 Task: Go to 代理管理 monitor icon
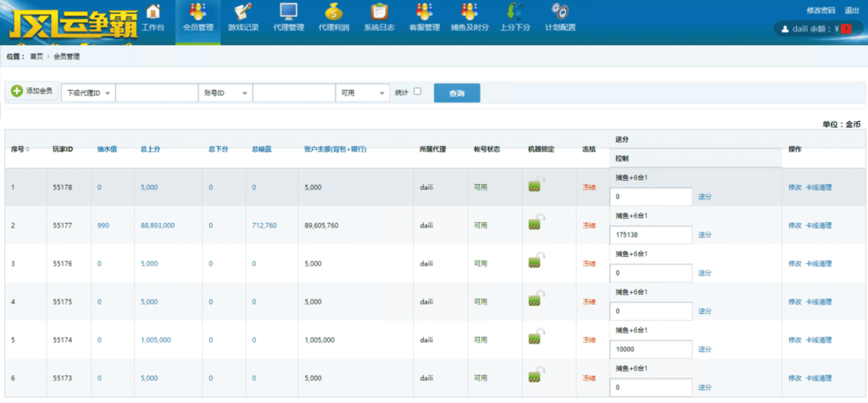(x=288, y=12)
